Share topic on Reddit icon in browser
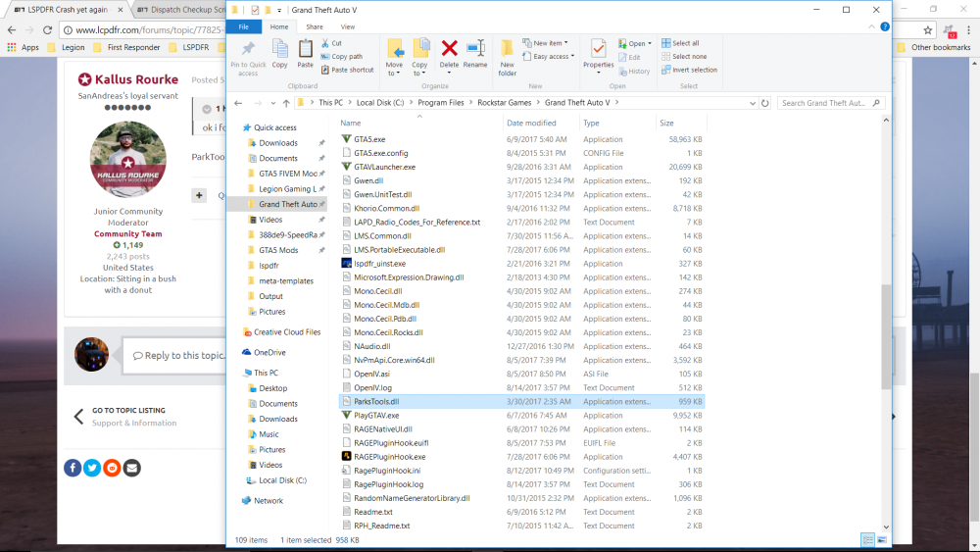The width and height of the screenshot is (980, 552). [x=112, y=468]
